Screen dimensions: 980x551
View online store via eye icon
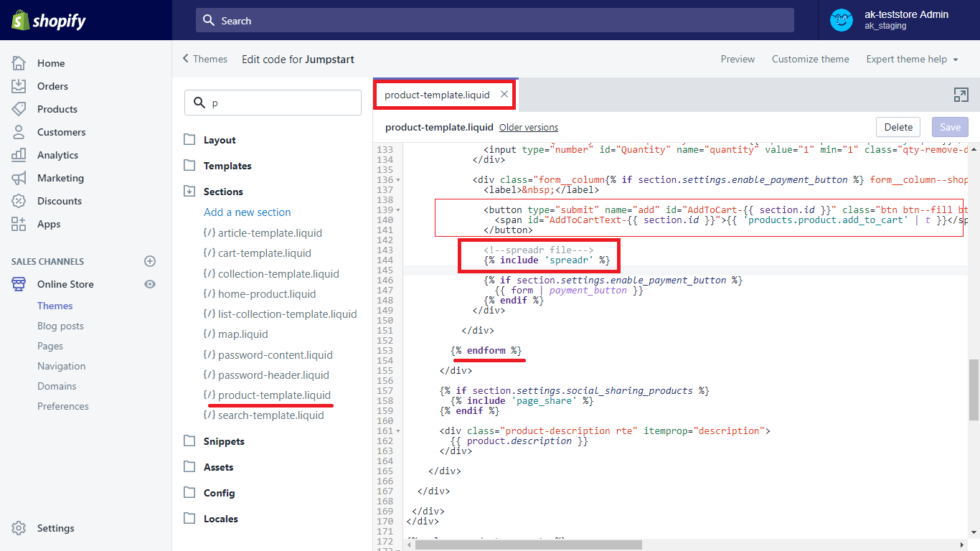(x=150, y=284)
